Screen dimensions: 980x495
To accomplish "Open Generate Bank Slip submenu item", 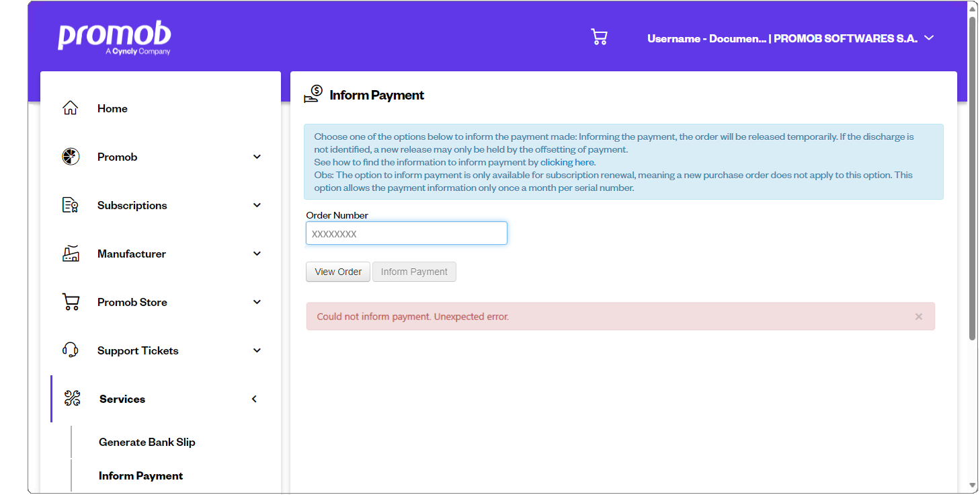I will tap(147, 442).
